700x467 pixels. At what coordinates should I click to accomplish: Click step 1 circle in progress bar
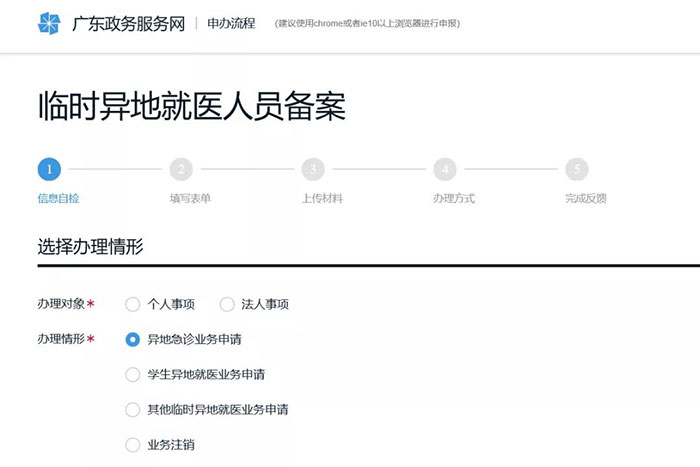[50, 169]
